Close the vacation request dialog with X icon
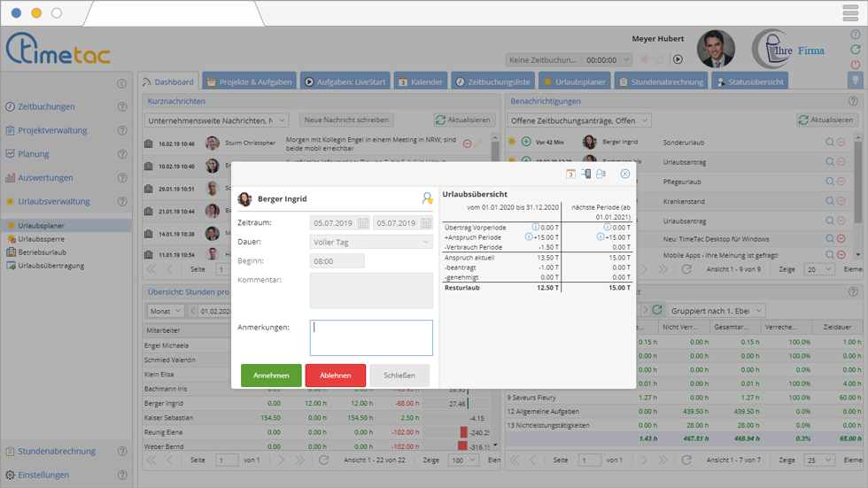This screenshot has width=868, height=488. [x=625, y=174]
